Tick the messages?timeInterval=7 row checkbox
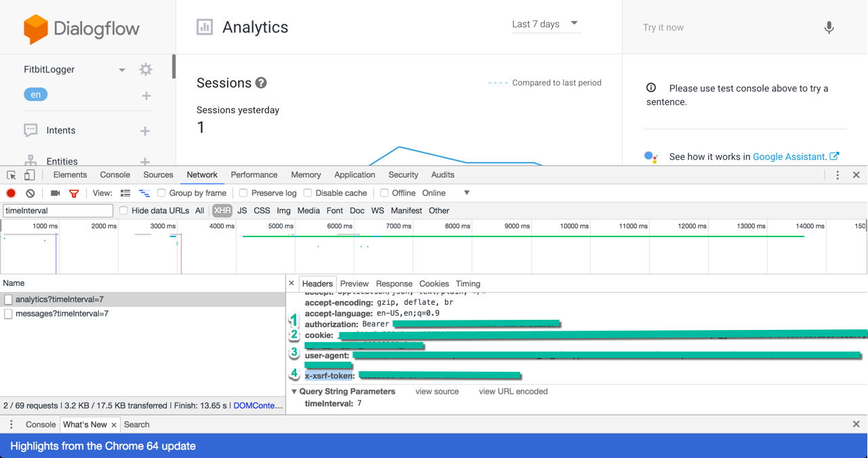Screen dimensions: 868x458 coord(8,314)
